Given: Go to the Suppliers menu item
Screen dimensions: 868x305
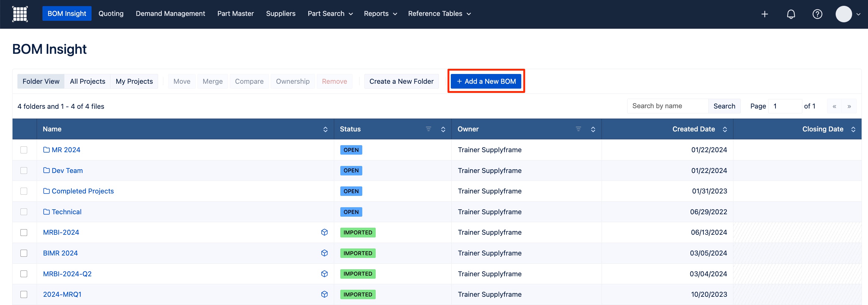Looking at the screenshot, I should tap(280, 14).
